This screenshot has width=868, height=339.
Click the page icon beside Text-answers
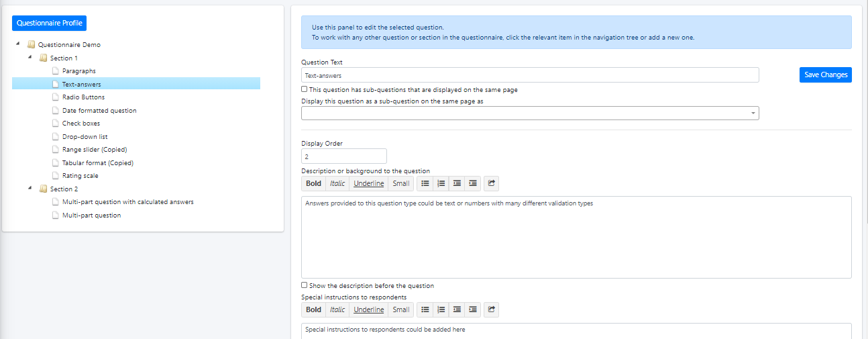point(56,84)
